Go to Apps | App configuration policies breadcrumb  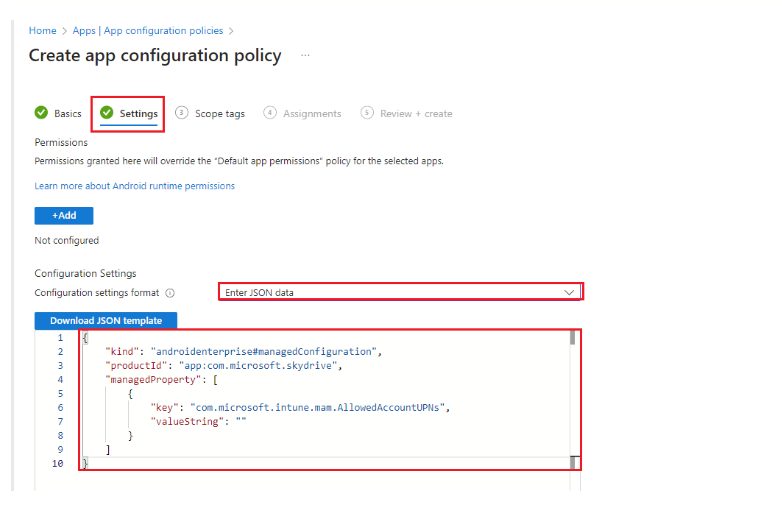click(148, 31)
